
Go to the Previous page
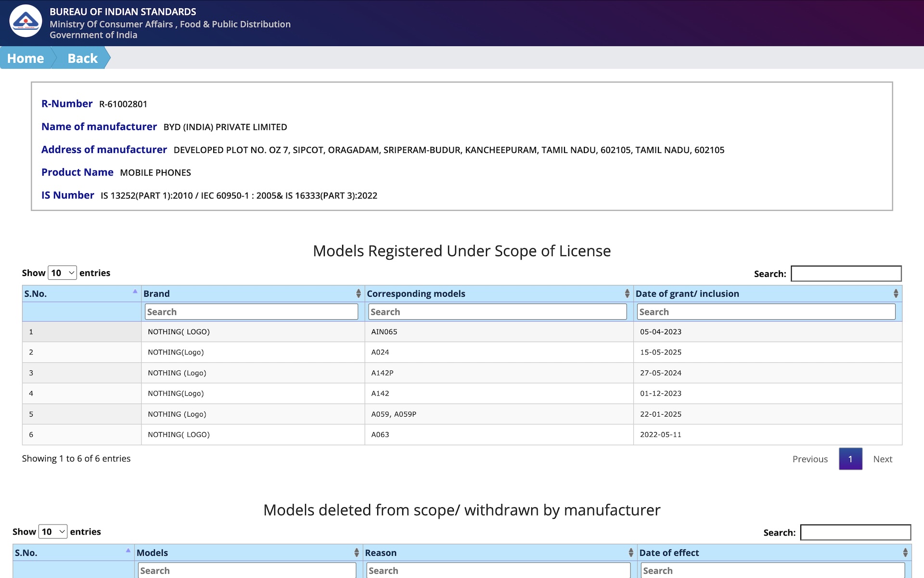point(810,459)
